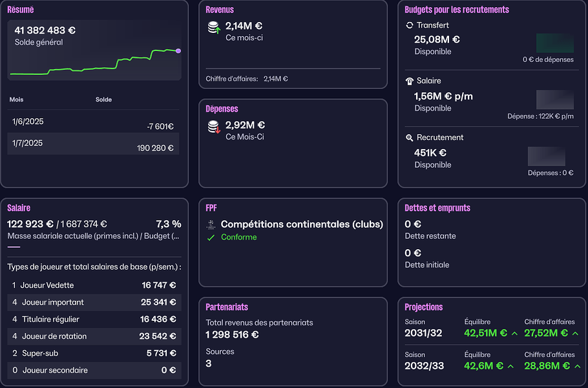Click the purple endpoint dot on balance graph

click(178, 50)
